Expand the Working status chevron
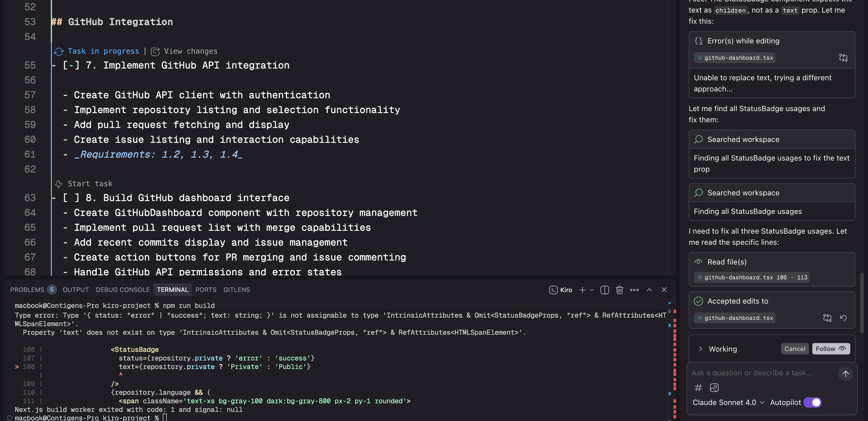868x421 pixels. point(700,349)
